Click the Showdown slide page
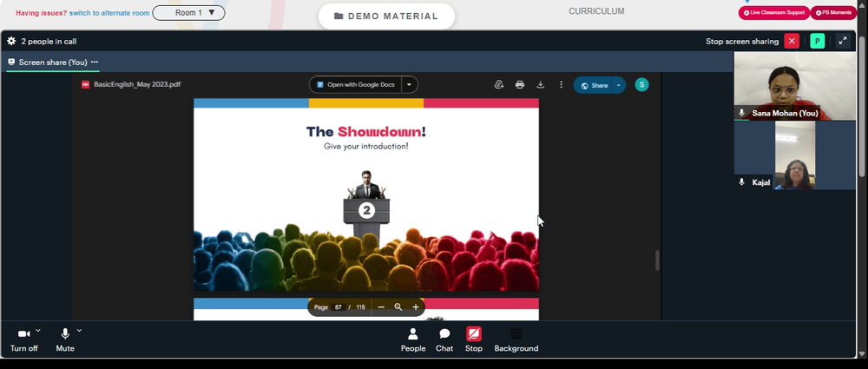Viewport: 868px width, 369px height. (366, 194)
